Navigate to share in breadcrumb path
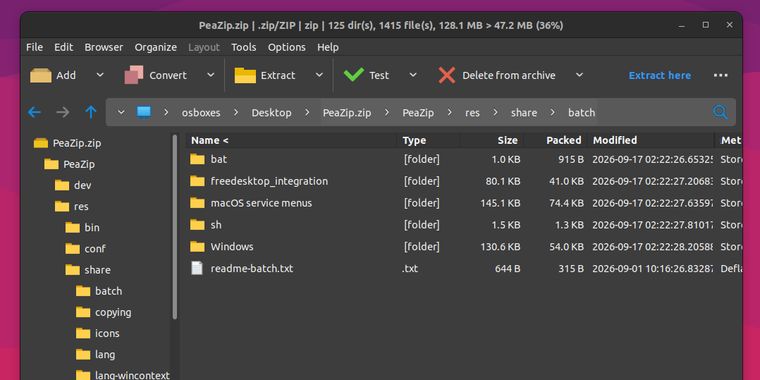 point(524,112)
